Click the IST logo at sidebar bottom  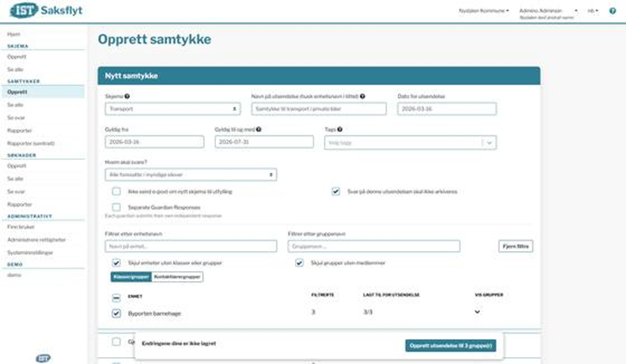[x=43, y=358]
